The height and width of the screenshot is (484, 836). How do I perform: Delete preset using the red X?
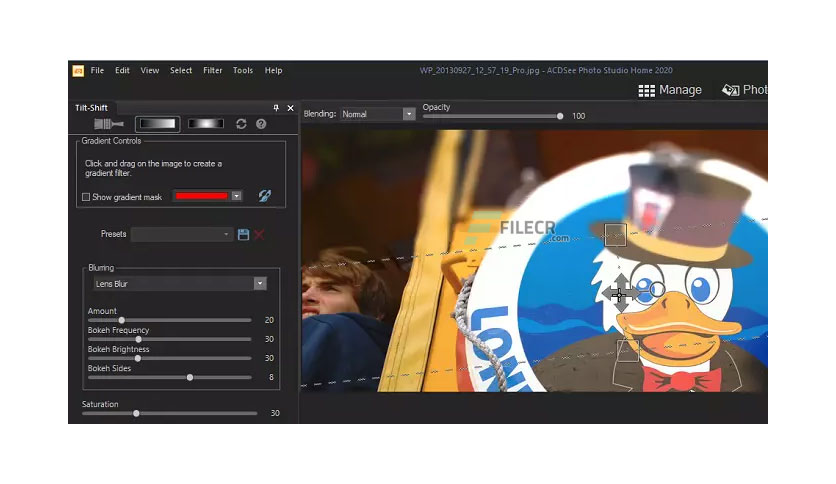coord(259,235)
